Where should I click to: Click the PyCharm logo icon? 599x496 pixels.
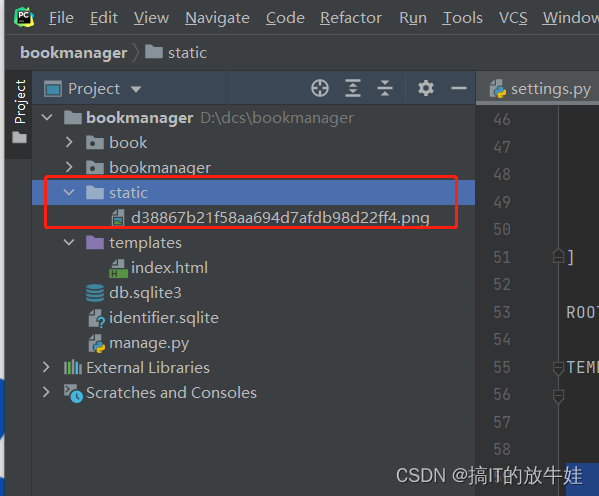24,17
